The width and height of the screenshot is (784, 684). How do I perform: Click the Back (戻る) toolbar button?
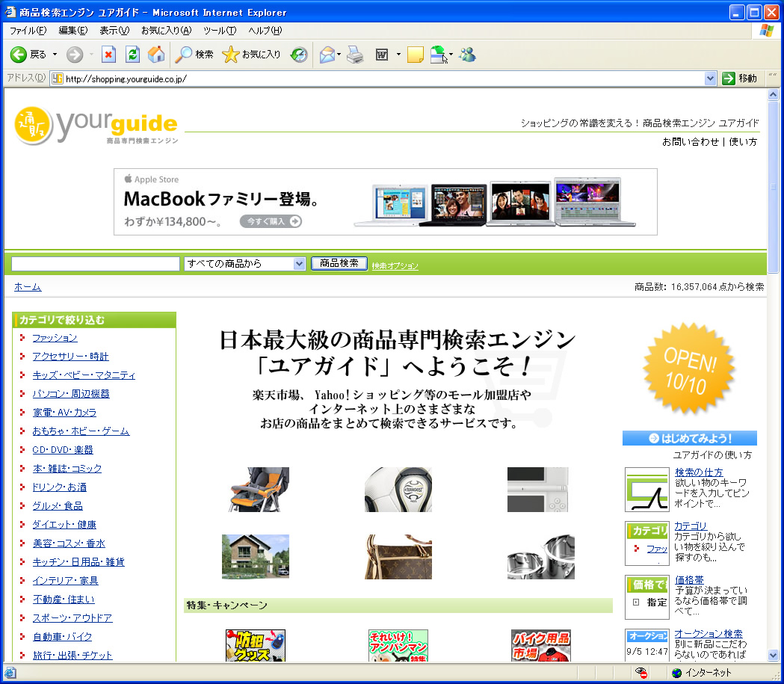28,55
